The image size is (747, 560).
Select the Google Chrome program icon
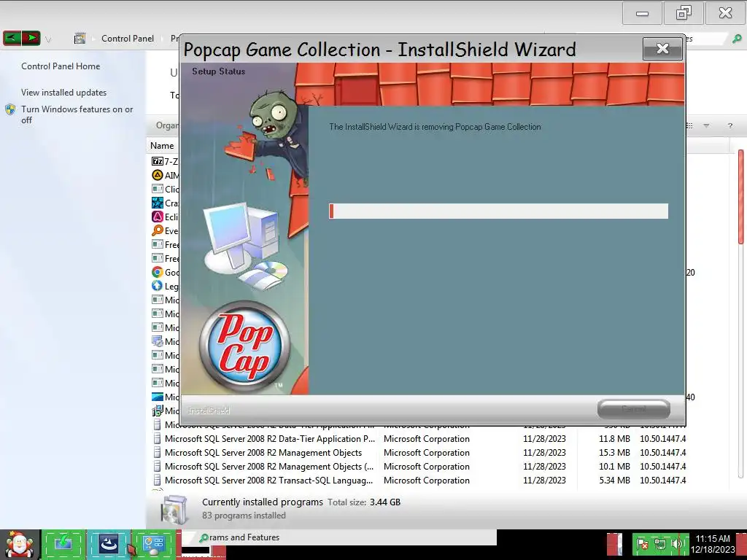pyautogui.click(x=158, y=272)
